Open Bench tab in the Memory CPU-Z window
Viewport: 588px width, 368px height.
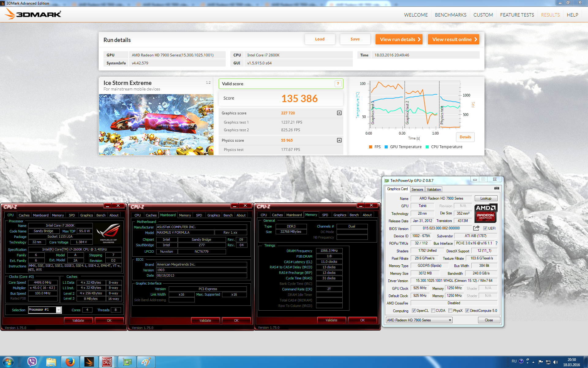click(354, 215)
